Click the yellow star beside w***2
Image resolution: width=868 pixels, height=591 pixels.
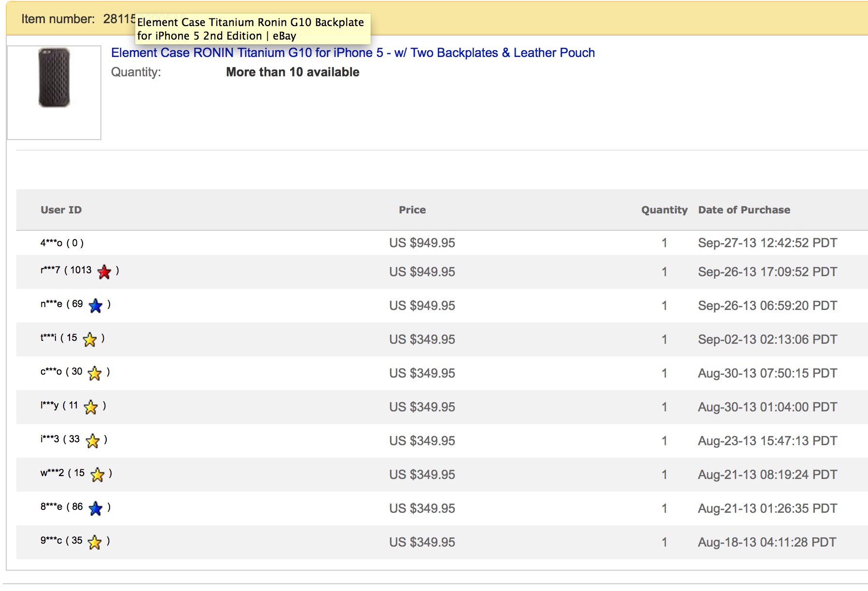click(98, 475)
